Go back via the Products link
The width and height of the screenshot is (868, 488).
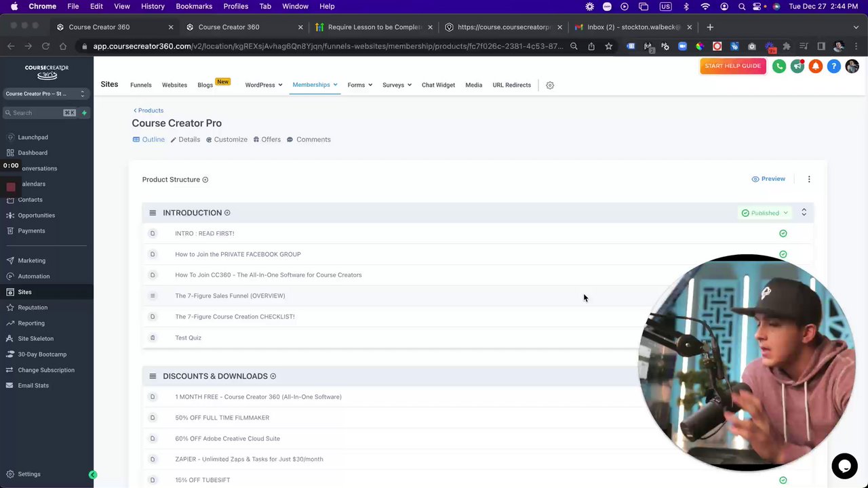pyautogui.click(x=149, y=110)
